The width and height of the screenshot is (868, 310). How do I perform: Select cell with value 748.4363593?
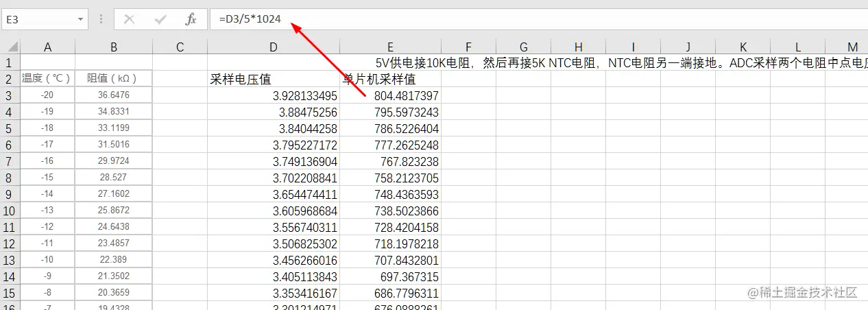click(390, 194)
